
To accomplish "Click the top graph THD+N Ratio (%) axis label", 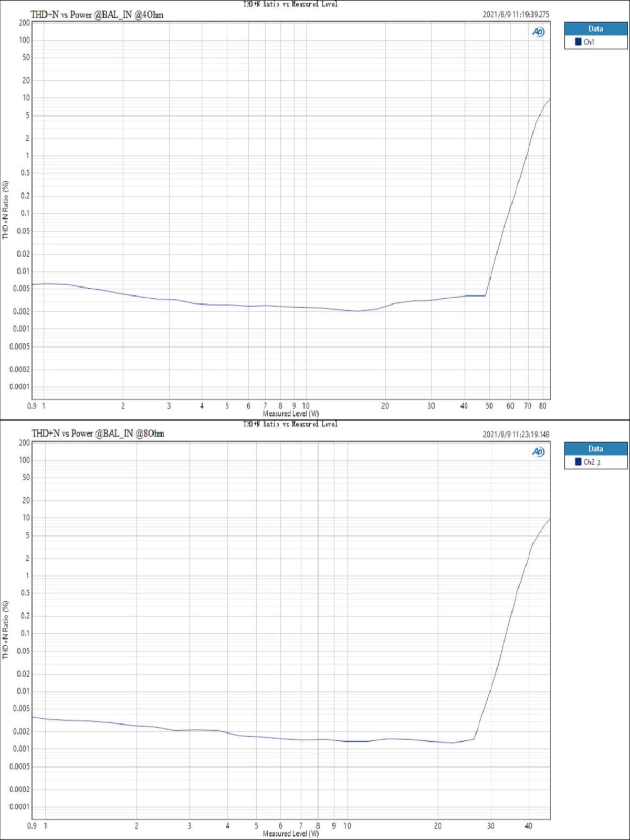I will pos(6,210).
